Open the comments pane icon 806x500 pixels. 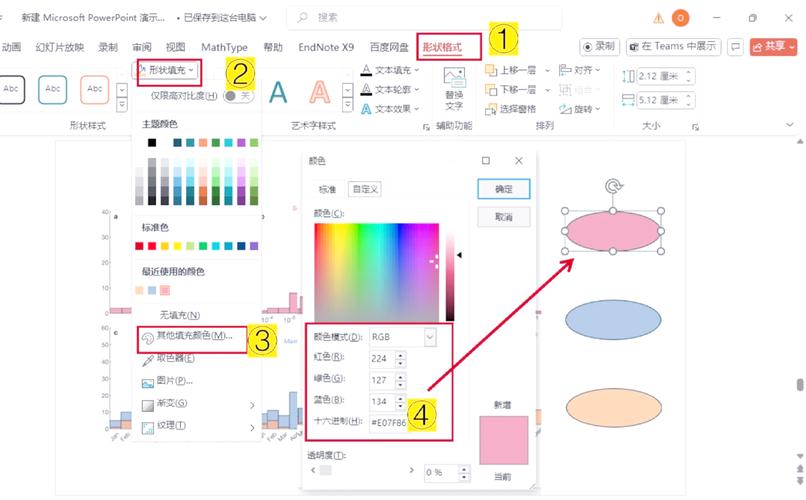[x=736, y=47]
